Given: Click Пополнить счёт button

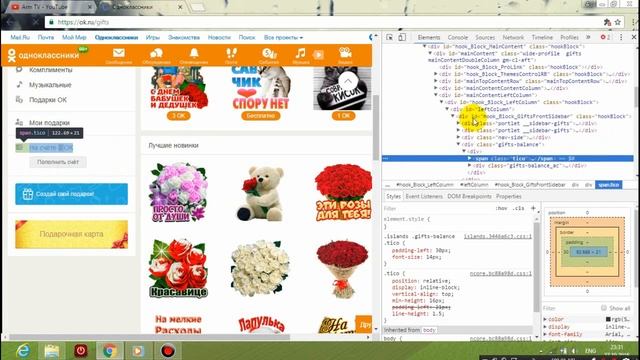Looking at the screenshot, I should pyautogui.click(x=58, y=162).
